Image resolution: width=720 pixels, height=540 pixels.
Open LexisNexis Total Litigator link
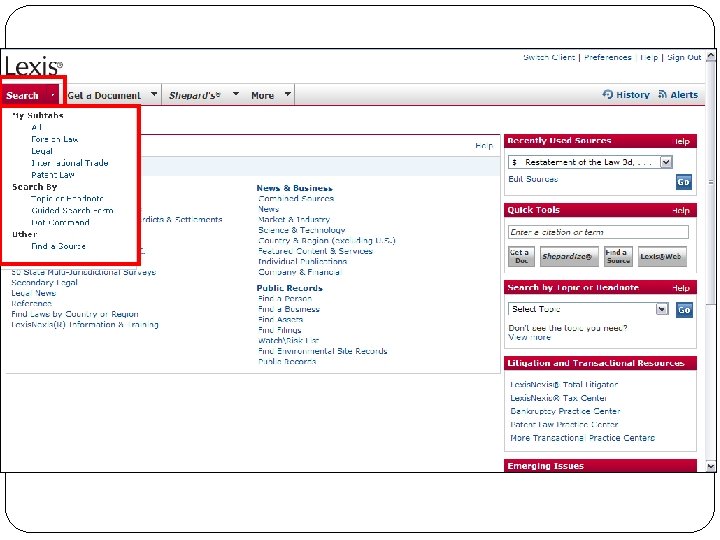coord(564,384)
